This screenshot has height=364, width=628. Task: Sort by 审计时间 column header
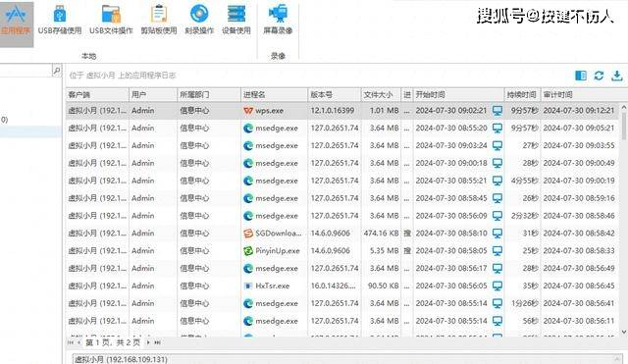click(x=581, y=94)
